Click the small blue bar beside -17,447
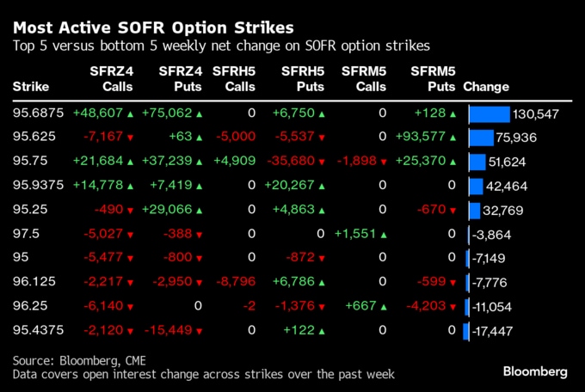The height and width of the screenshot is (392, 585). [x=465, y=331]
